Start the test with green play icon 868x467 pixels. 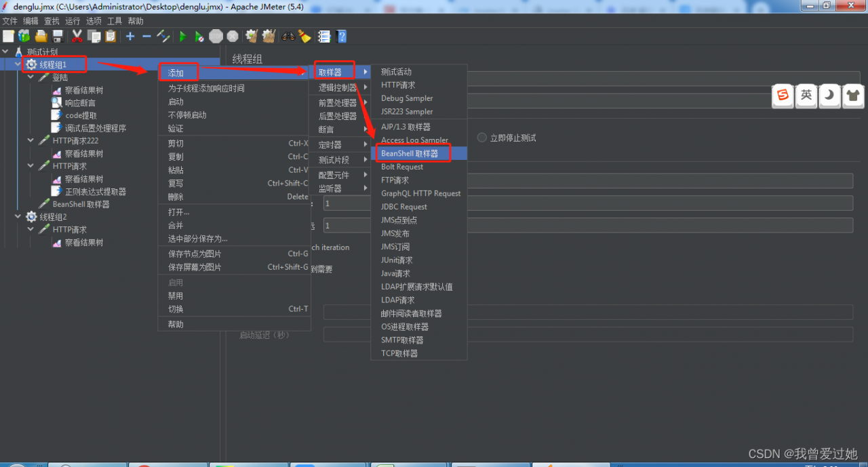[183, 36]
